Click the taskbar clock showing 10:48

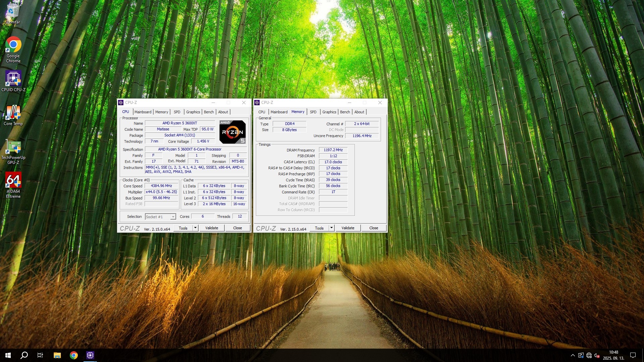point(613,355)
